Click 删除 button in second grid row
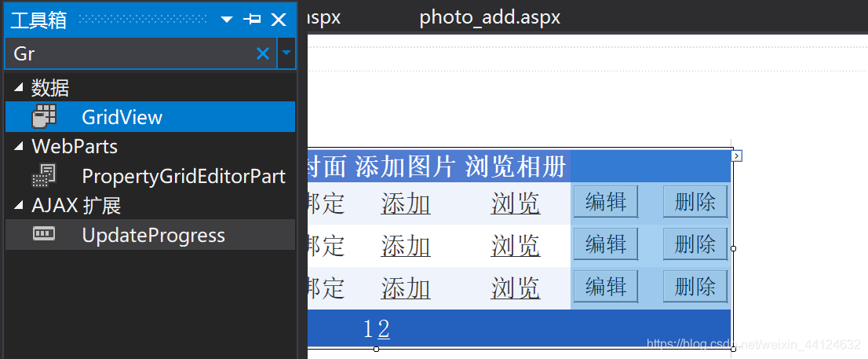Viewport: 868px width, 359px height. coord(695,244)
